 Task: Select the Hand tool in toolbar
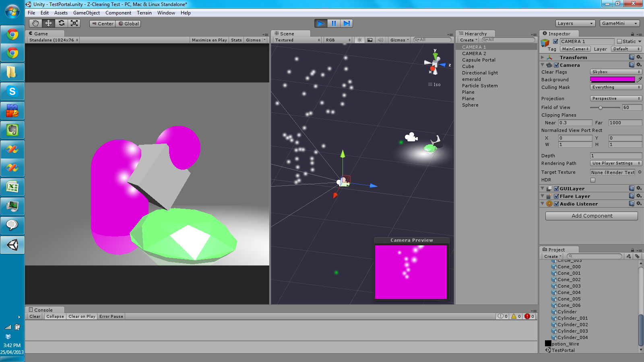(35, 23)
